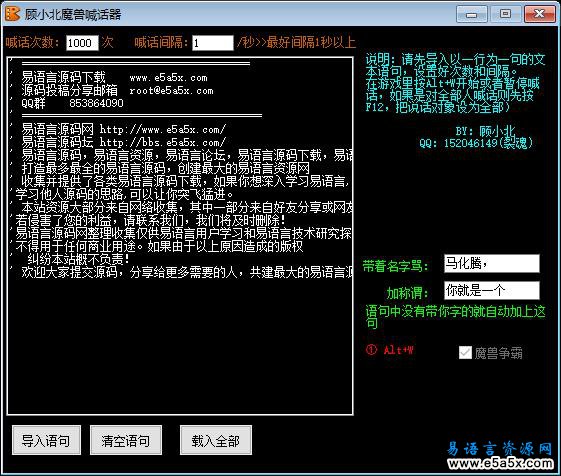Click the QQ: 152046149 text
Viewport: 561px width, 476px height.
coord(476,143)
